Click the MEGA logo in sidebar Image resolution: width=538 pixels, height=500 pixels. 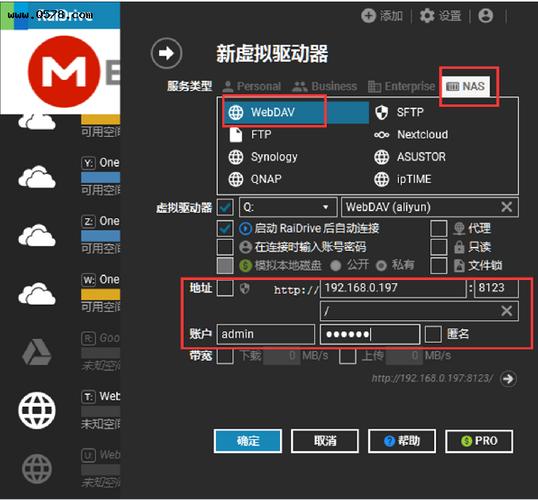[64, 72]
